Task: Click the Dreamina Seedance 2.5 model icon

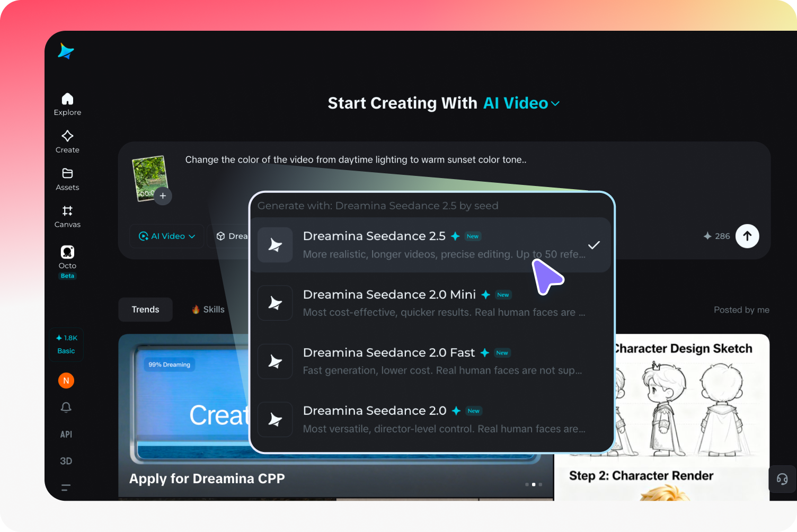Action: [x=275, y=245]
